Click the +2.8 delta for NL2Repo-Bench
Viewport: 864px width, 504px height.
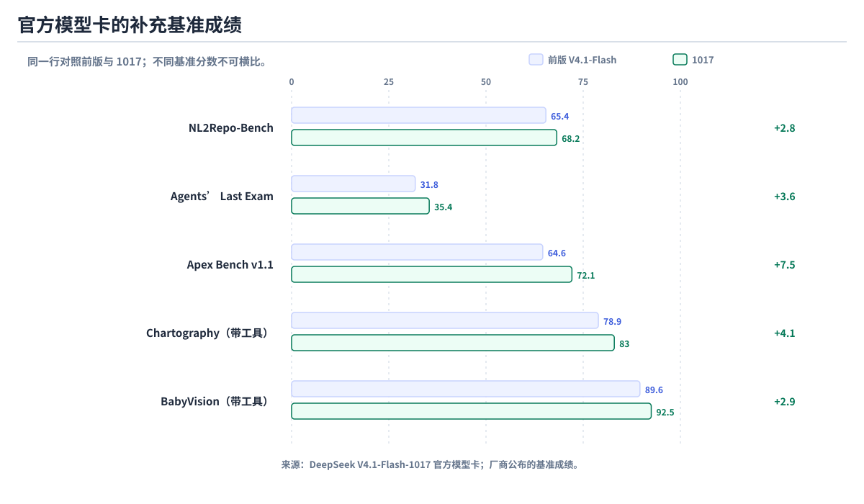(x=784, y=128)
